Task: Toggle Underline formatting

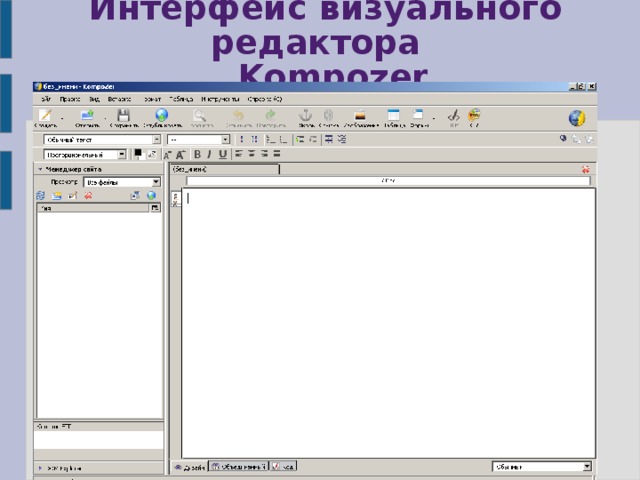Action: [222, 154]
